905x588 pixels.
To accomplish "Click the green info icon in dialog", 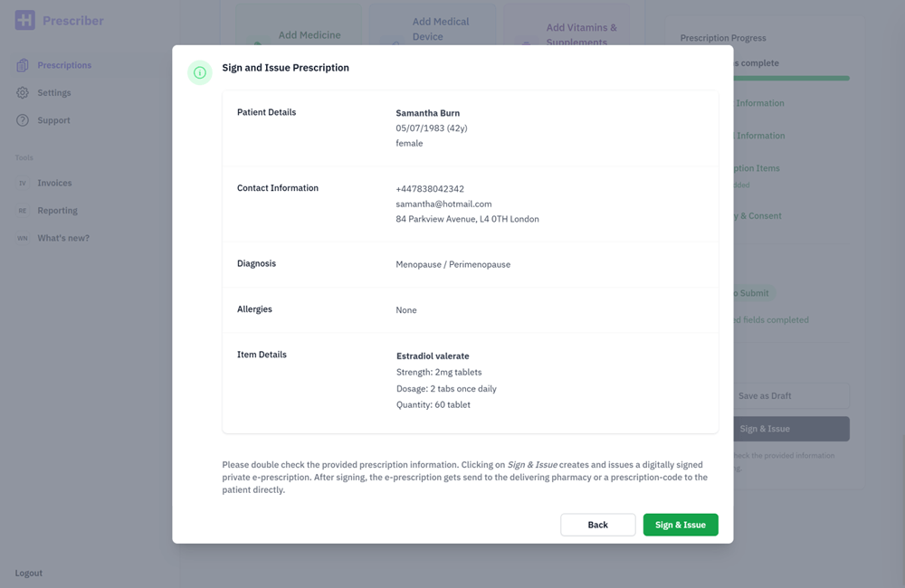I will (200, 72).
